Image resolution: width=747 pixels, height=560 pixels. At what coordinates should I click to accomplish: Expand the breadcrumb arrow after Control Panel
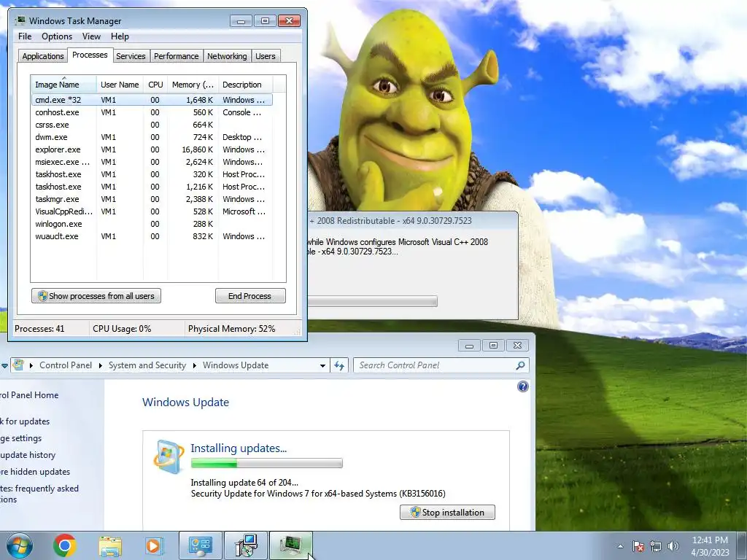coord(101,366)
